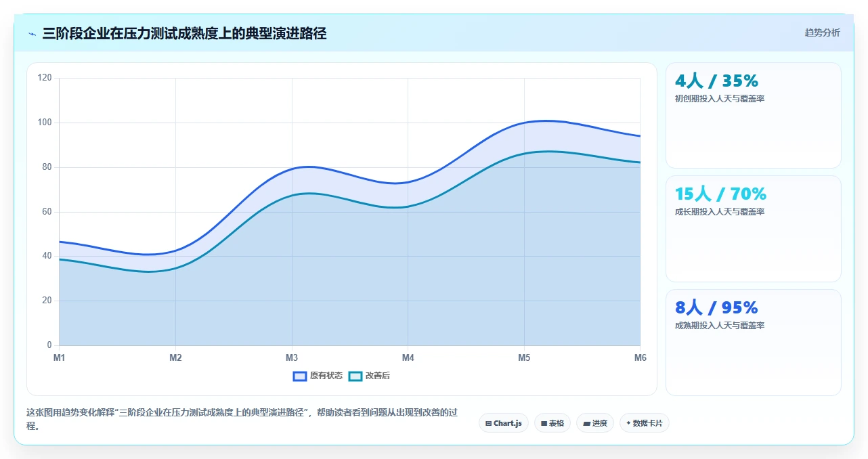The height and width of the screenshot is (459, 868).
Task: Click the 40 y-axis value
Action: click(47, 256)
